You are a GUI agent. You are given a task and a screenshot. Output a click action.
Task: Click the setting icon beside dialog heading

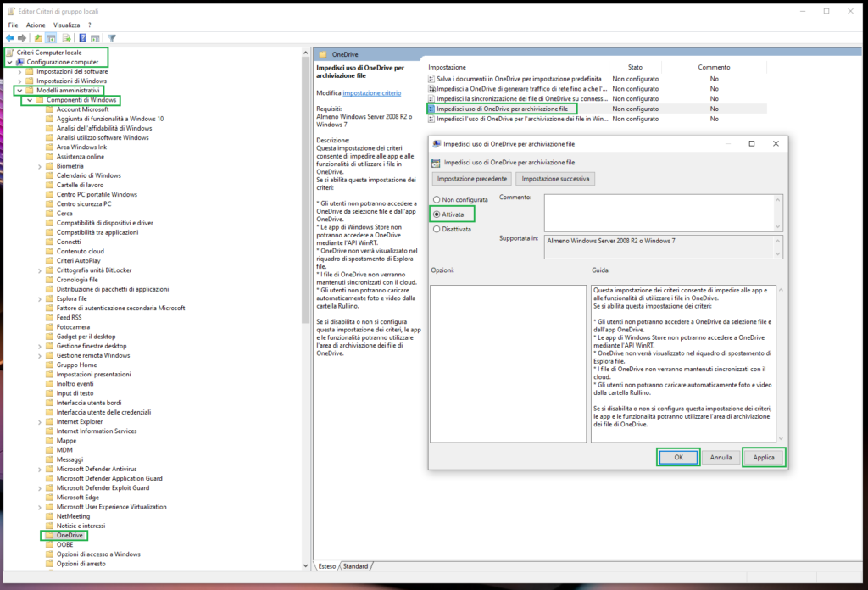tap(437, 163)
